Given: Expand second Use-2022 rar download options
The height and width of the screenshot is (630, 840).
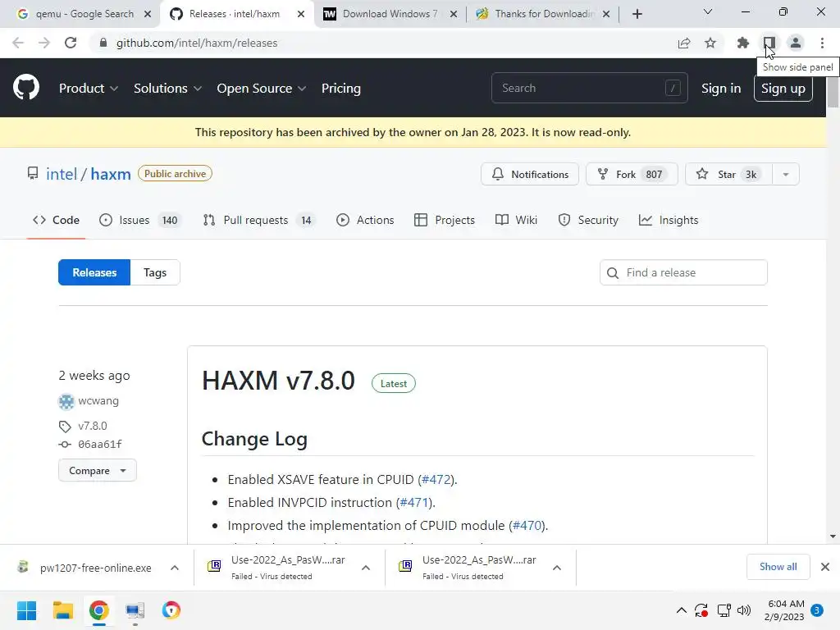Looking at the screenshot, I should coord(557,568).
